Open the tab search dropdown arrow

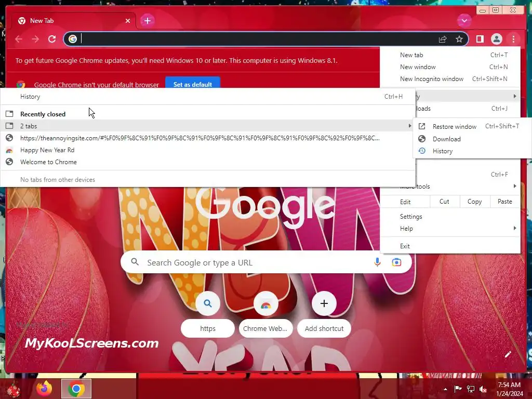point(464,21)
